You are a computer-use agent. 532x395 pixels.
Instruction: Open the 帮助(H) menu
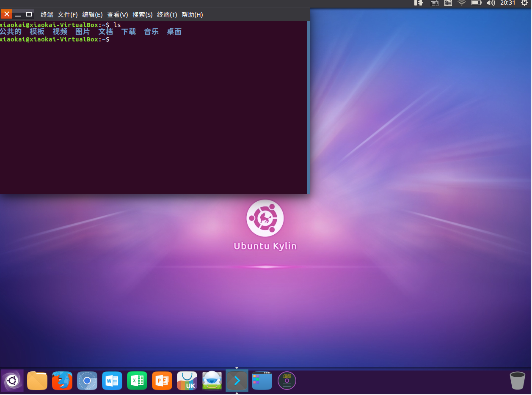click(192, 14)
